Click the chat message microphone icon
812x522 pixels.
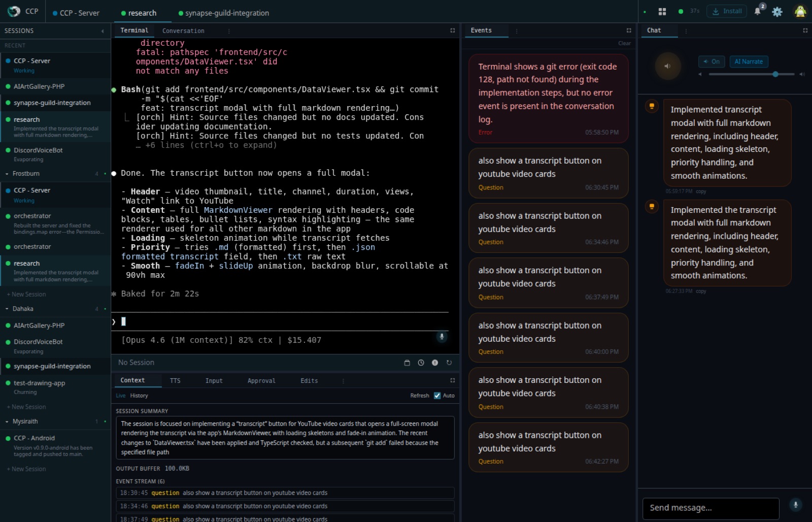tap(796, 505)
